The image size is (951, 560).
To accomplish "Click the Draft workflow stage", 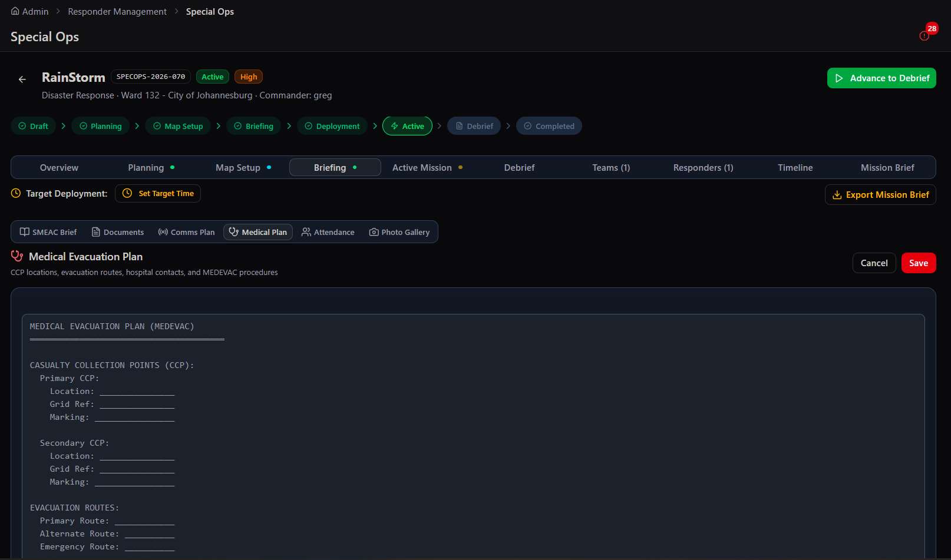I will (34, 126).
